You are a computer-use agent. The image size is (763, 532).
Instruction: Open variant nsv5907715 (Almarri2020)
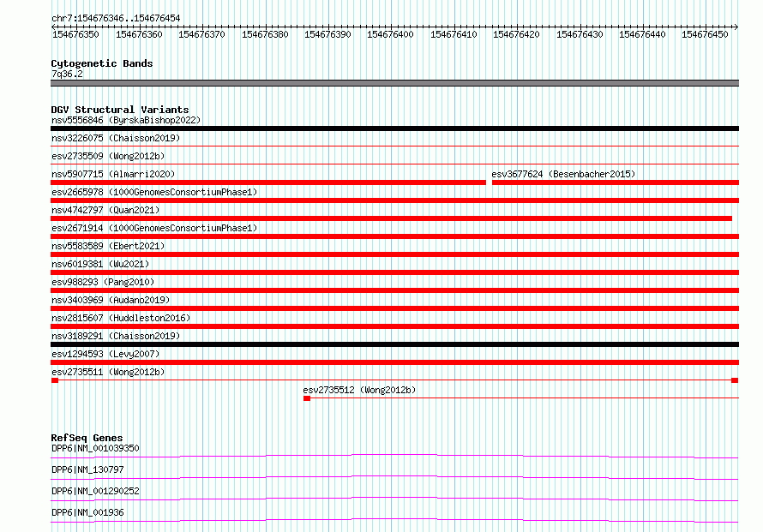tap(113, 174)
